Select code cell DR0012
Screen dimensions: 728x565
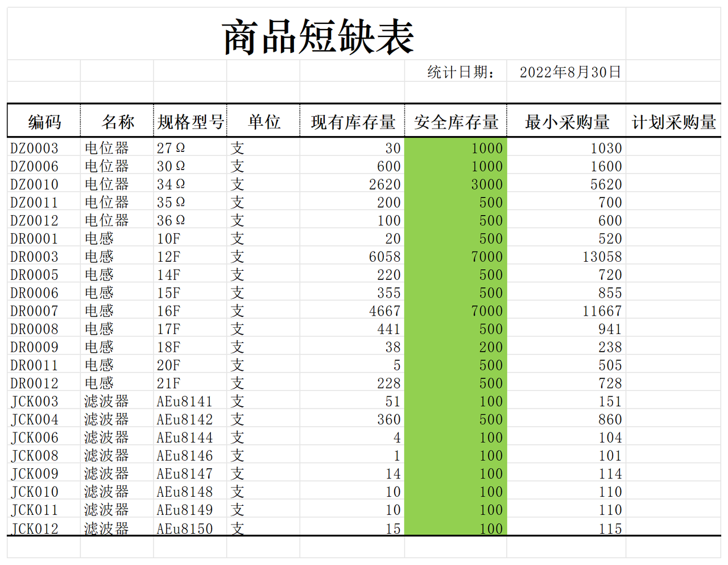(44, 383)
